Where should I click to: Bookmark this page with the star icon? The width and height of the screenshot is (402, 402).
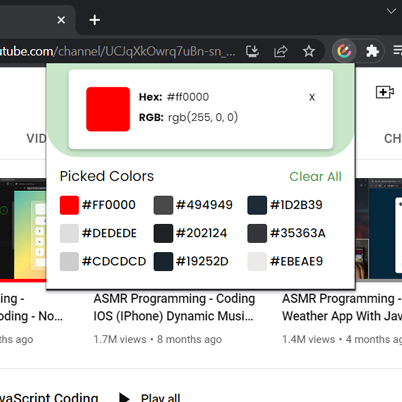pos(309,51)
